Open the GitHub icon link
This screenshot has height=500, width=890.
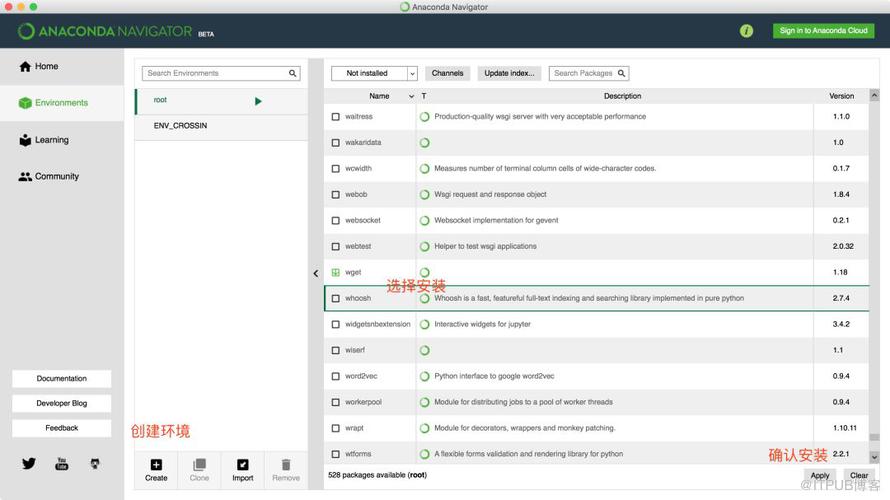tap(95, 464)
